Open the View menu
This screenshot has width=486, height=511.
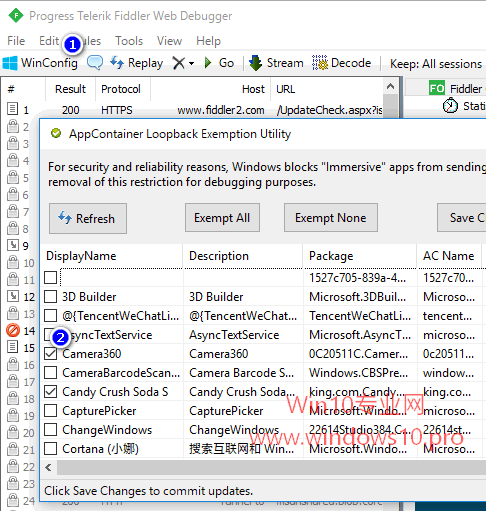pos(169,41)
